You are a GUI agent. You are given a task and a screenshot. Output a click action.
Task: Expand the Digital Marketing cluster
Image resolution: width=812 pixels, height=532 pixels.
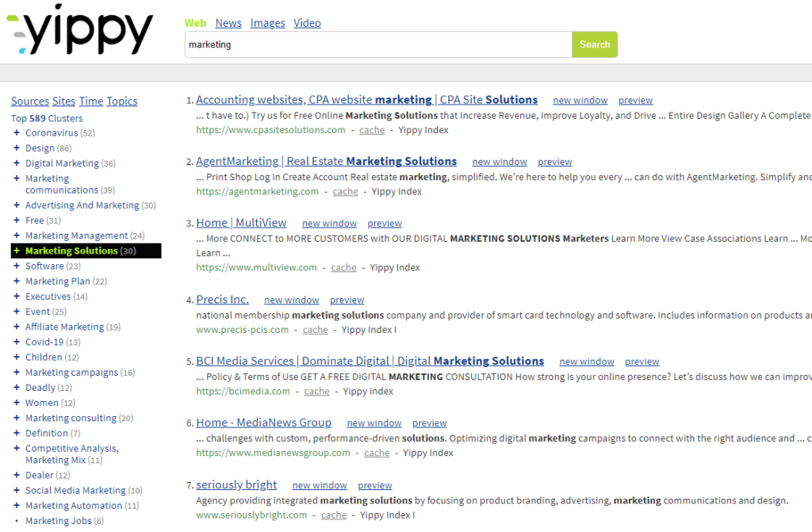tap(17, 163)
